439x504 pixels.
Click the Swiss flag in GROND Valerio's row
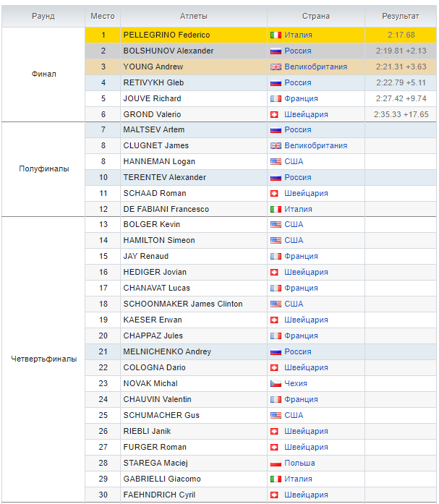pos(275,114)
